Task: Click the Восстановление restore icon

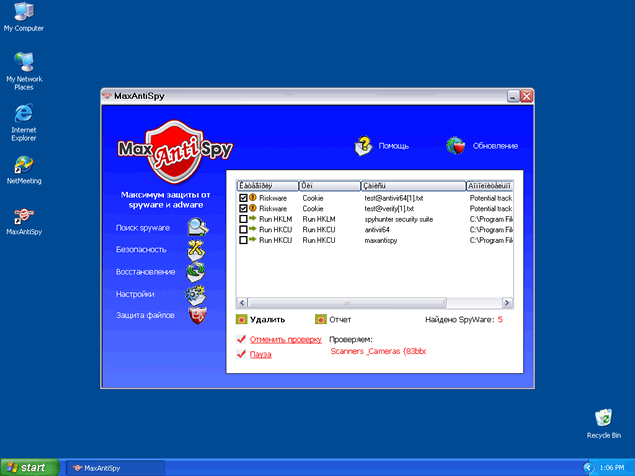Action: click(x=197, y=271)
